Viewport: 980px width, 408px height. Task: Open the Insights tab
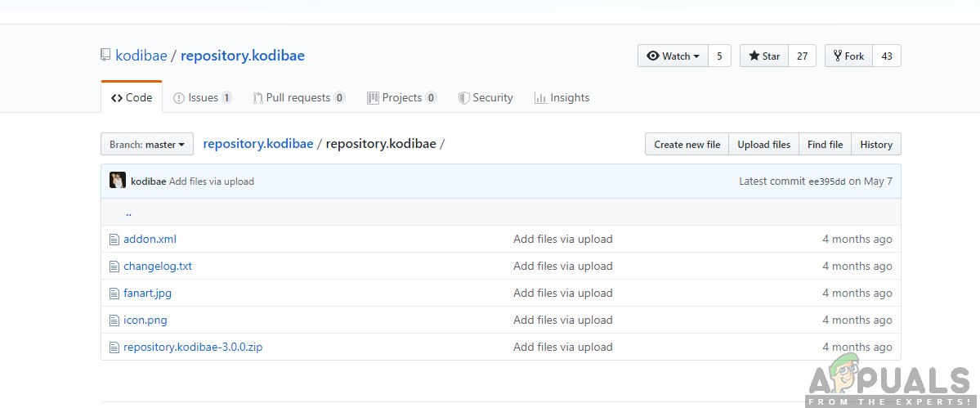point(562,97)
